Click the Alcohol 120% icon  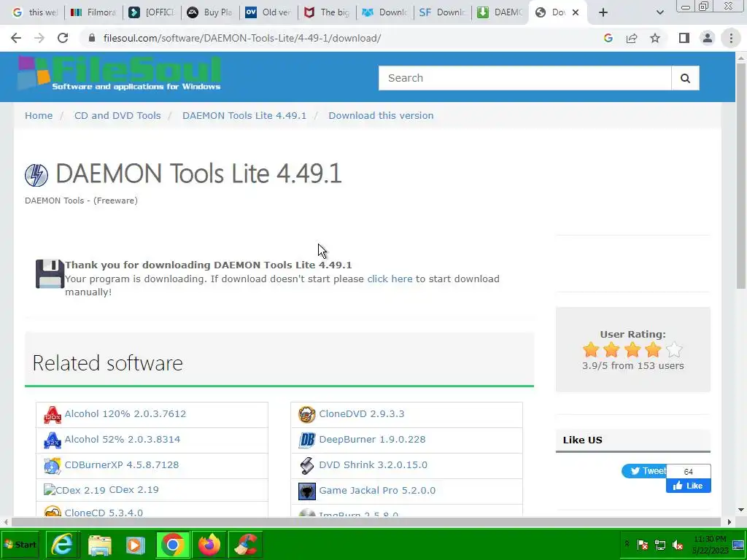click(53, 415)
